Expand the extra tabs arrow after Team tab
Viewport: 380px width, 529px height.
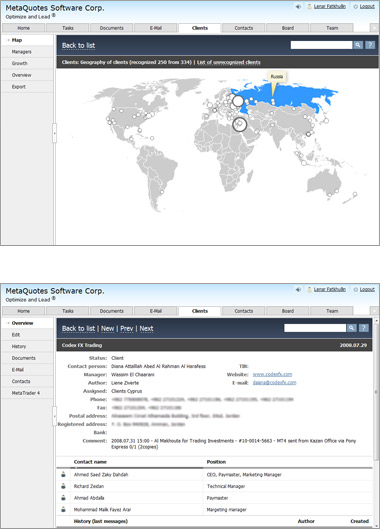[x=374, y=28]
